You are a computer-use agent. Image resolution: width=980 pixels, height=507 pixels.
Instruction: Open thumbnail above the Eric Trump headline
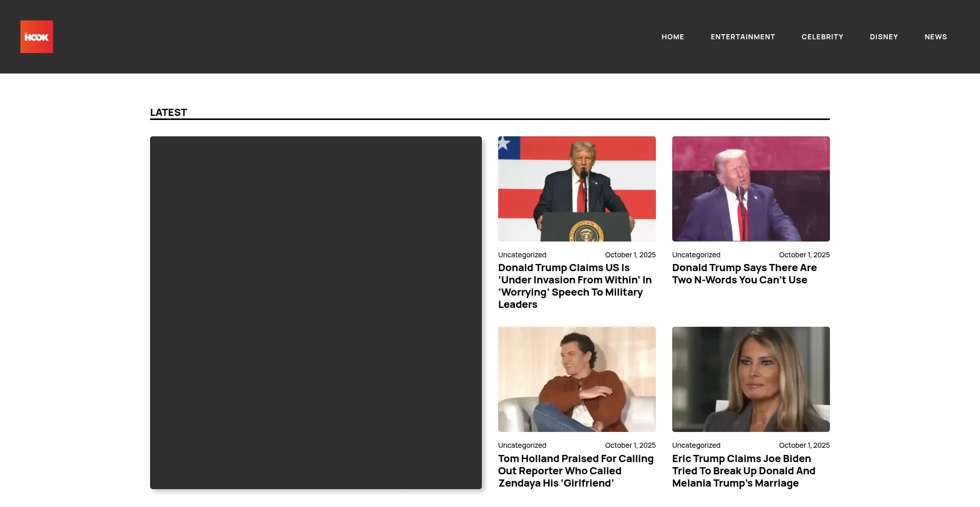click(x=750, y=379)
